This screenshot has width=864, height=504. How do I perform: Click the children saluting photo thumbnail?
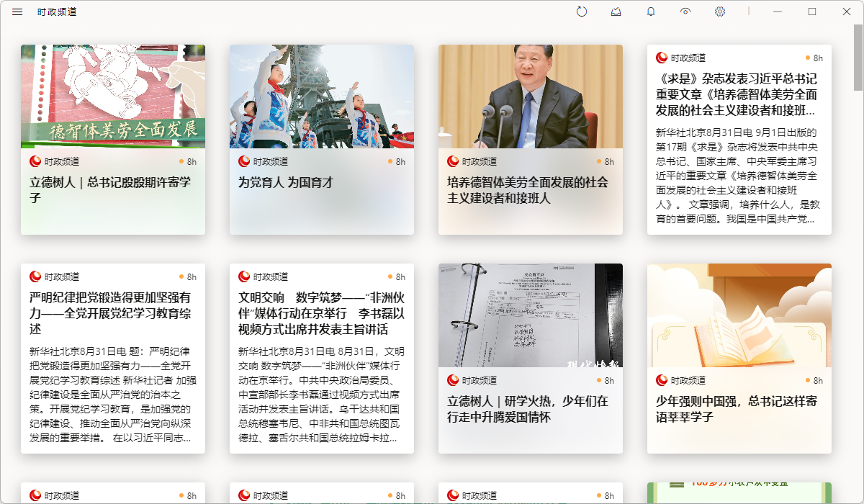point(322,96)
